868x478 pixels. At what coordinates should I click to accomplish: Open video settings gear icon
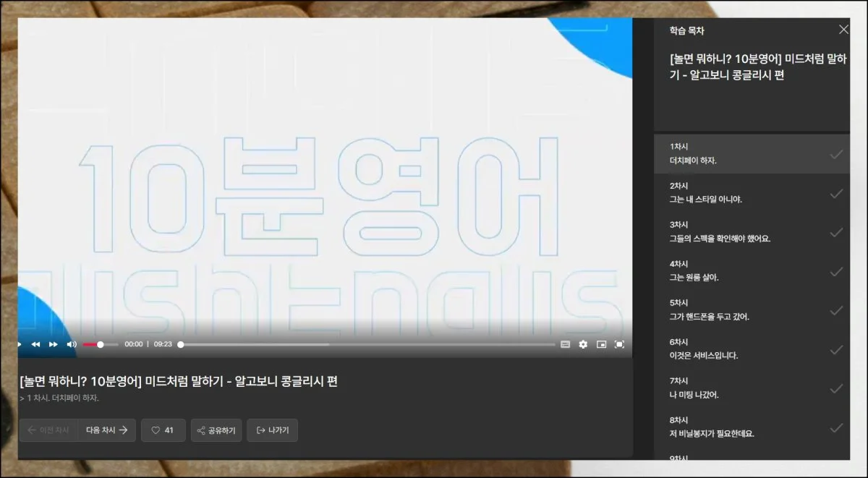coord(583,344)
